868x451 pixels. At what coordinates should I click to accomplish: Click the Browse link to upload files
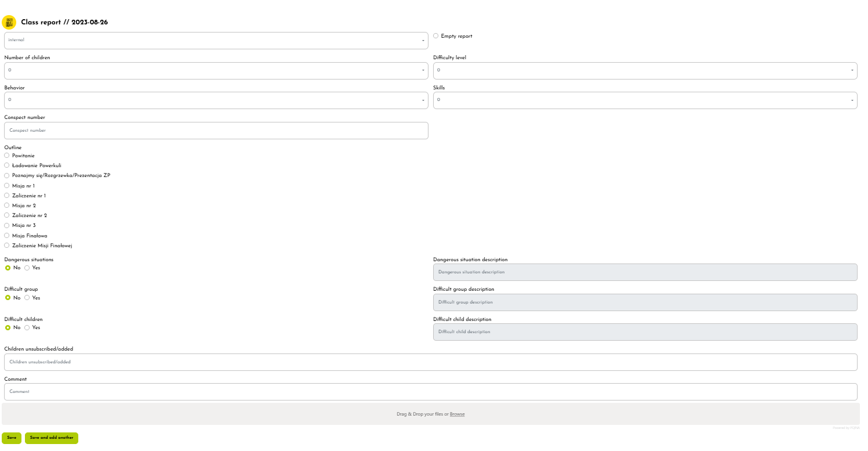tap(457, 414)
